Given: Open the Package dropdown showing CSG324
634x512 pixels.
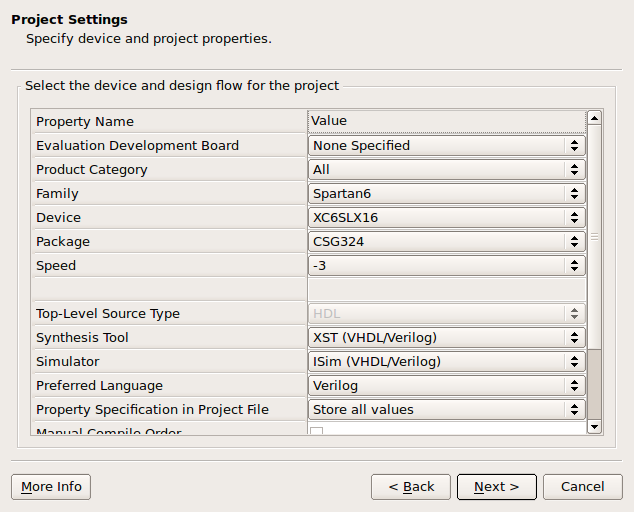Looking at the screenshot, I should (447, 241).
